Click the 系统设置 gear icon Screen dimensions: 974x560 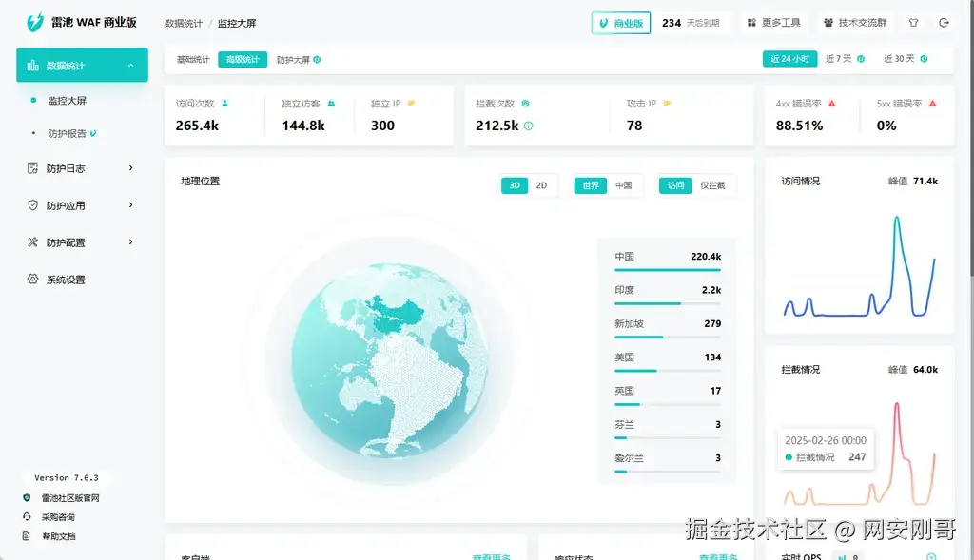click(33, 280)
